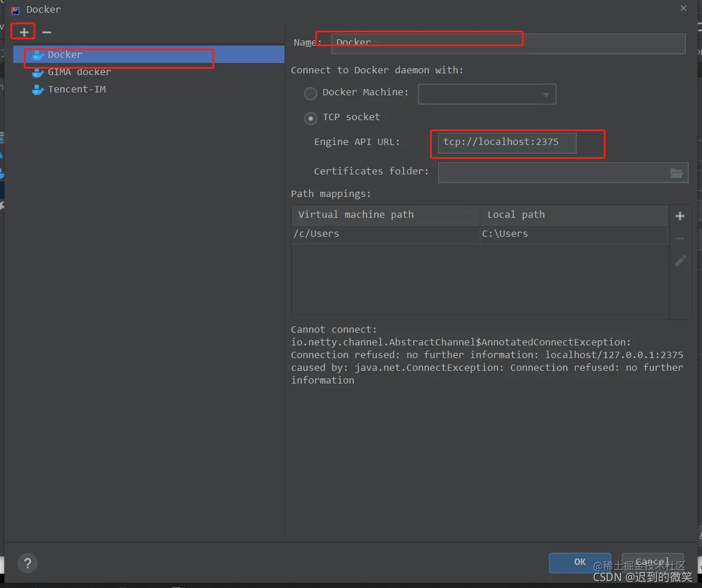The image size is (702, 588).
Task: Remove path mapping with minus icon
Action: coord(680,238)
